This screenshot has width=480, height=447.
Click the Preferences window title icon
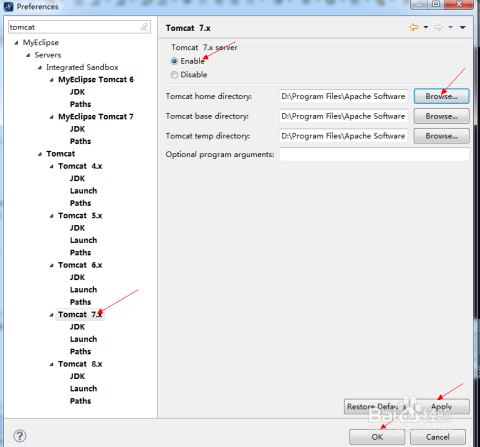[x=8, y=6]
